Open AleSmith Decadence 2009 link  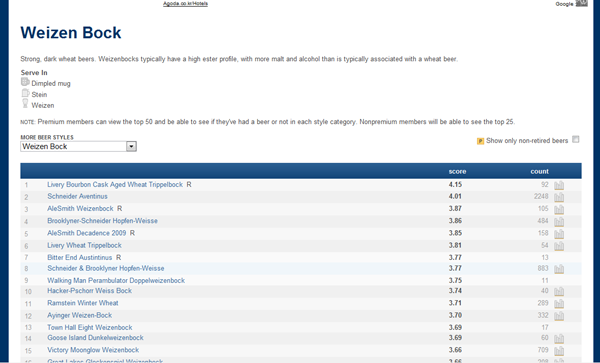coord(86,233)
